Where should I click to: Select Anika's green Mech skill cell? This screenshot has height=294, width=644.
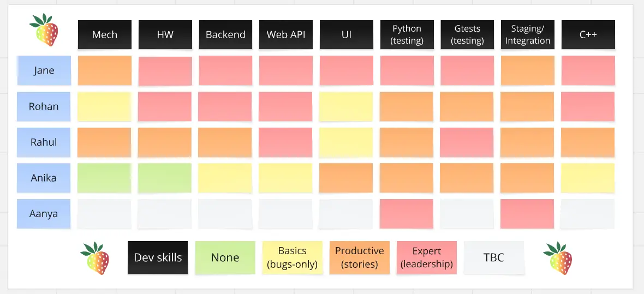coord(104,178)
